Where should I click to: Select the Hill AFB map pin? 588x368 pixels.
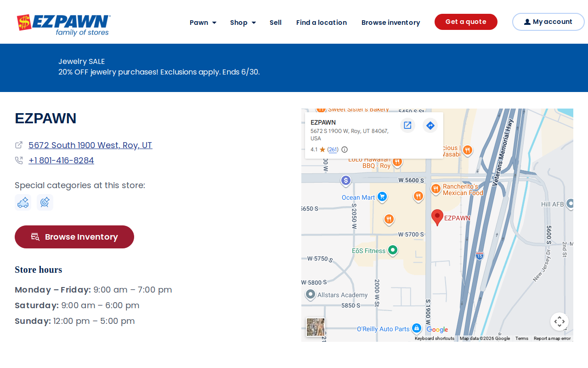[x=570, y=204]
